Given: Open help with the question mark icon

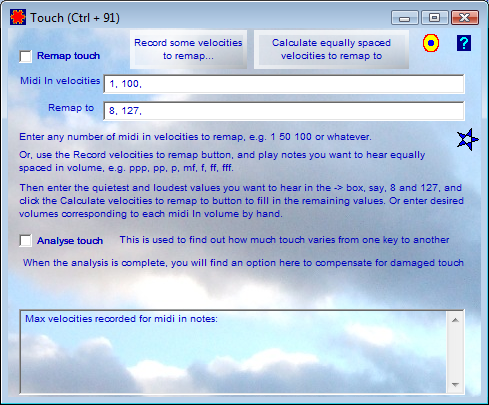Looking at the screenshot, I should tap(464, 43).
